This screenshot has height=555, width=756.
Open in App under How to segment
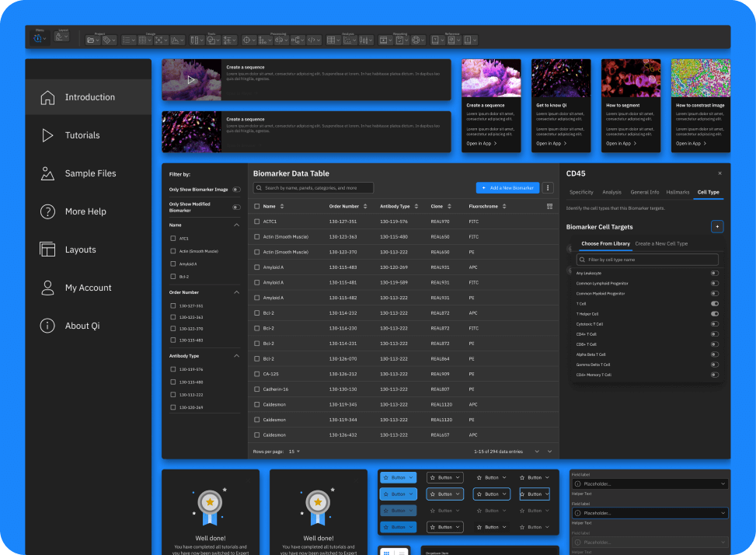[x=622, y=144]
